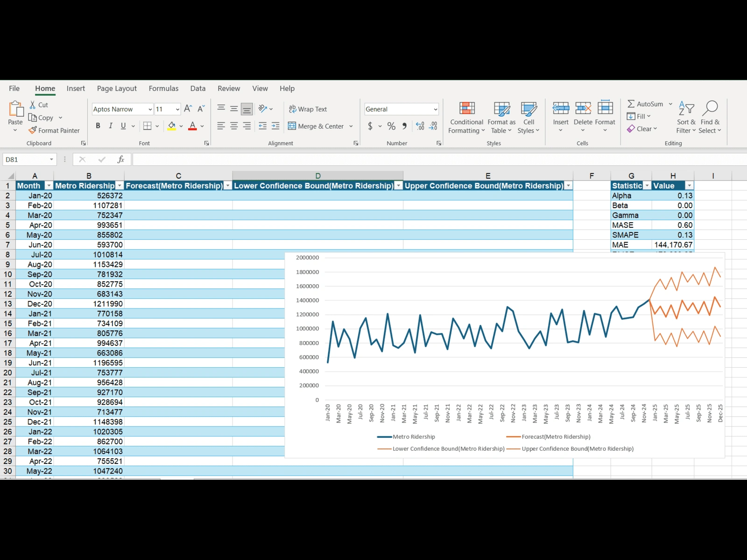Click the Increase Decimal icon

[420, 126]
